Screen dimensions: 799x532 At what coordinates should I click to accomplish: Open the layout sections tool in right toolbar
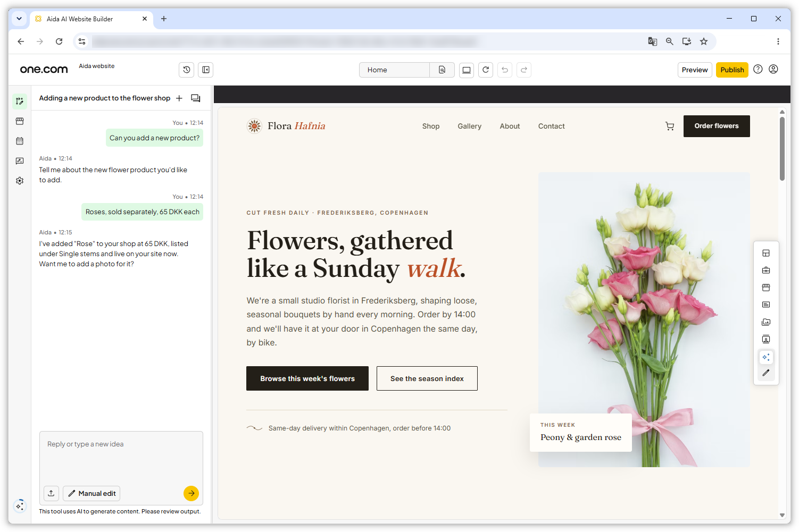766,253
